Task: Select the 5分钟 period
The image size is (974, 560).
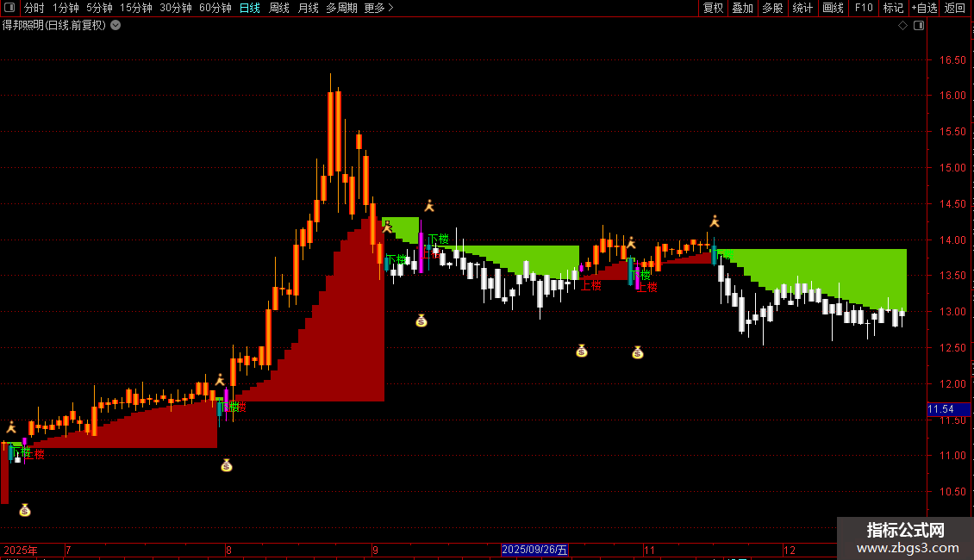Action: click(99, 8)
